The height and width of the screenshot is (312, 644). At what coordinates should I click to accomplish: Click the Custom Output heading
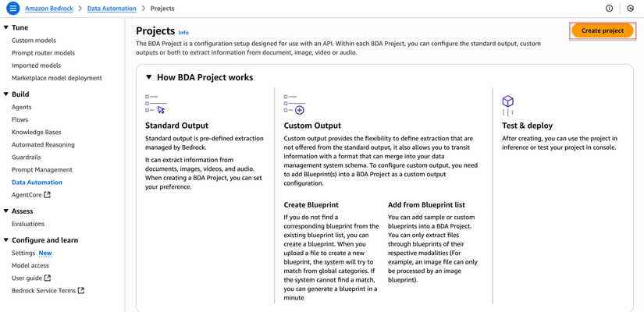coord(312,126)
